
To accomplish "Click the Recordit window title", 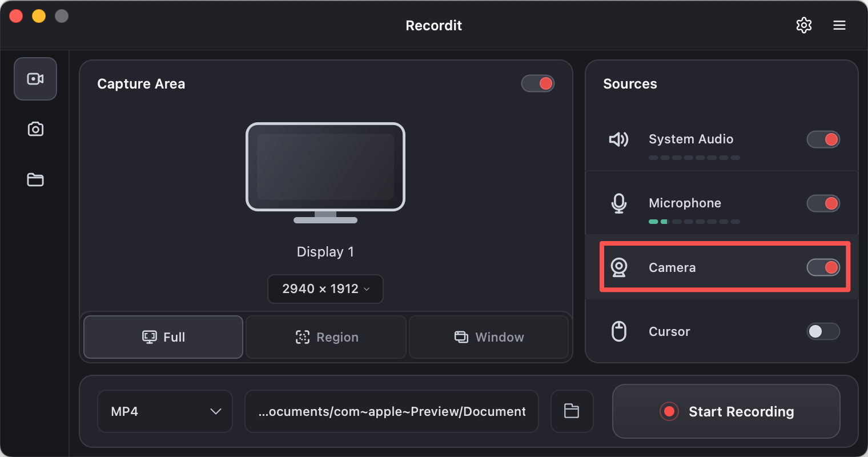I will pos(433,26).
